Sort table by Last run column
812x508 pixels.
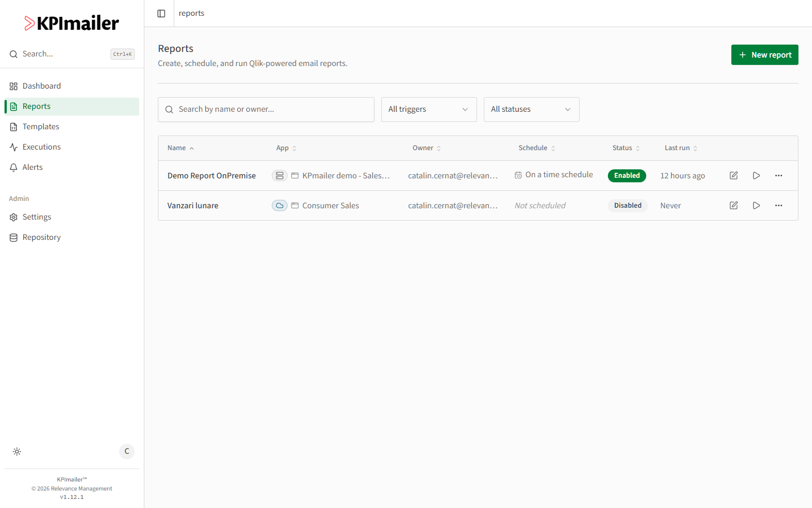pyautogui.click(x=681, y=148)
